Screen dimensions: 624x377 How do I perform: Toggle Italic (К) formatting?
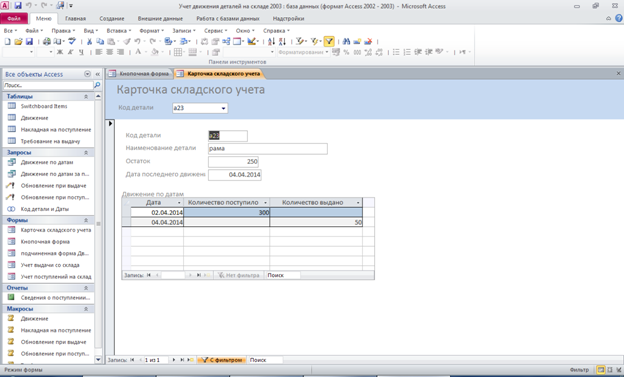coord(70,52)
